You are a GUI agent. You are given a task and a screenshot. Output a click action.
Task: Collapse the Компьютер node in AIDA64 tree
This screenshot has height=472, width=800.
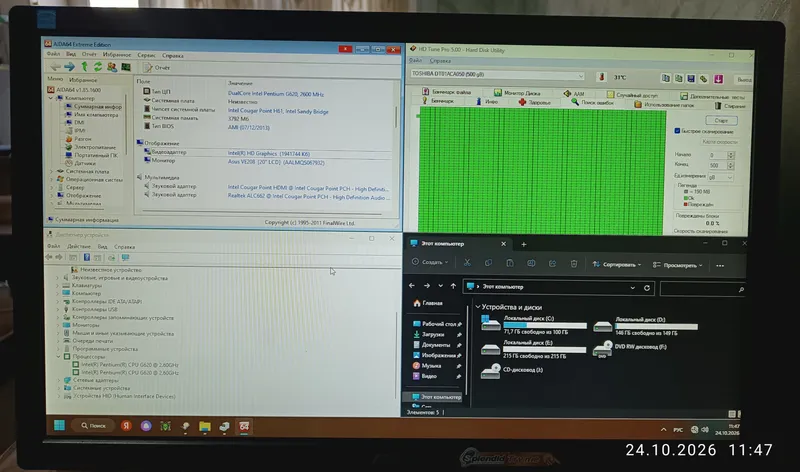52,98
